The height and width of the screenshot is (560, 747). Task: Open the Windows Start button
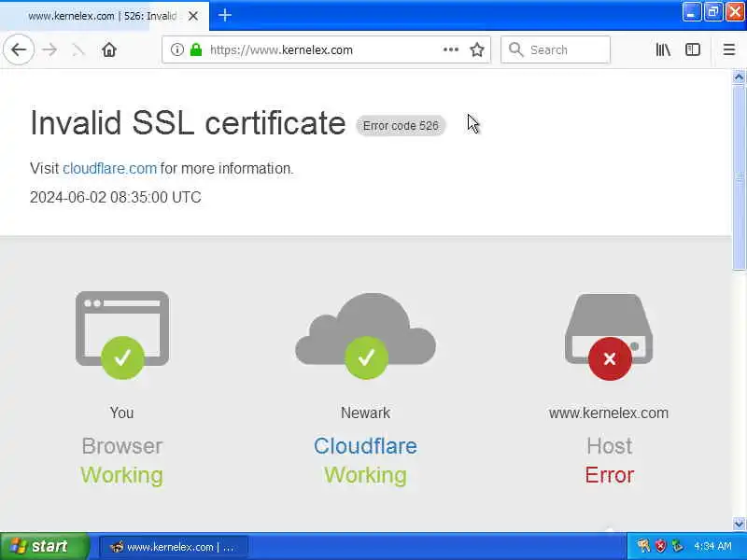[45, 546]
